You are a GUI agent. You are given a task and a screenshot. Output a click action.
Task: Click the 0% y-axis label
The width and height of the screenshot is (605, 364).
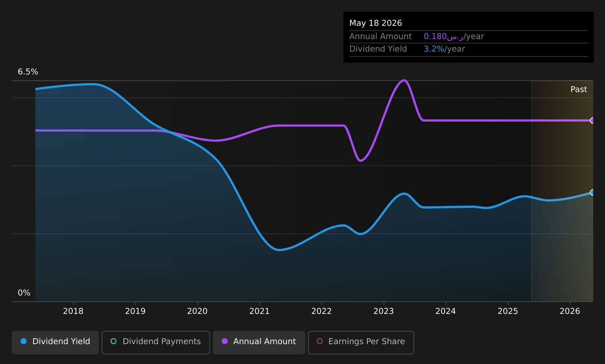(x=24, y=293)
